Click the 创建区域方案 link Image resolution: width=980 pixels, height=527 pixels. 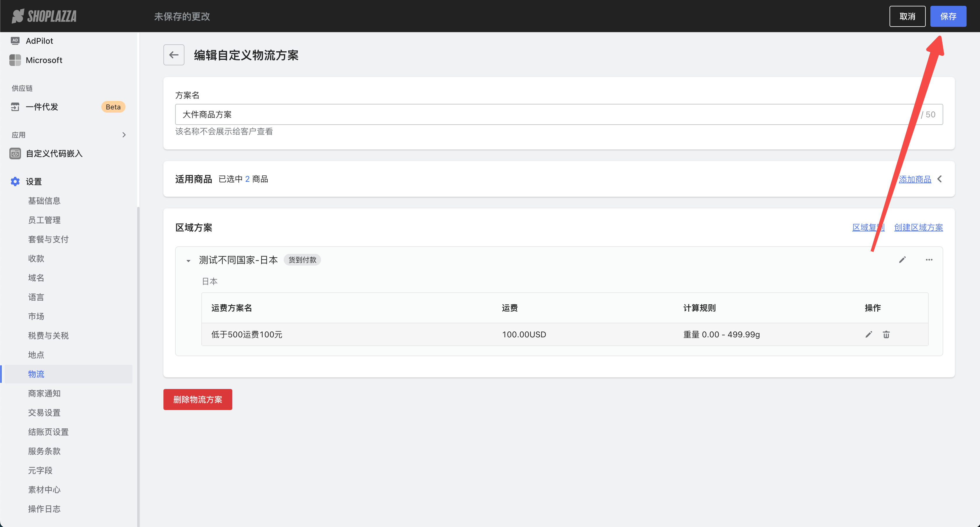(x=918, y=227)
